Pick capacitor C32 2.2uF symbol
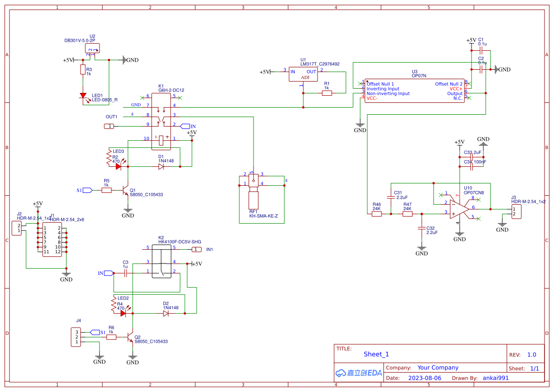Screen dimensions: 554x392 pyautogui.click(x=421, y=228)
